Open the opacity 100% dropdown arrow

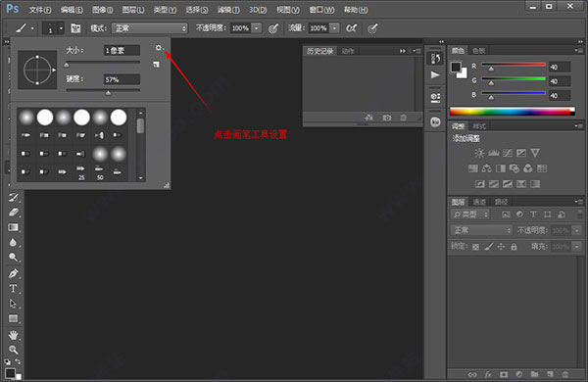coord(257,28)
